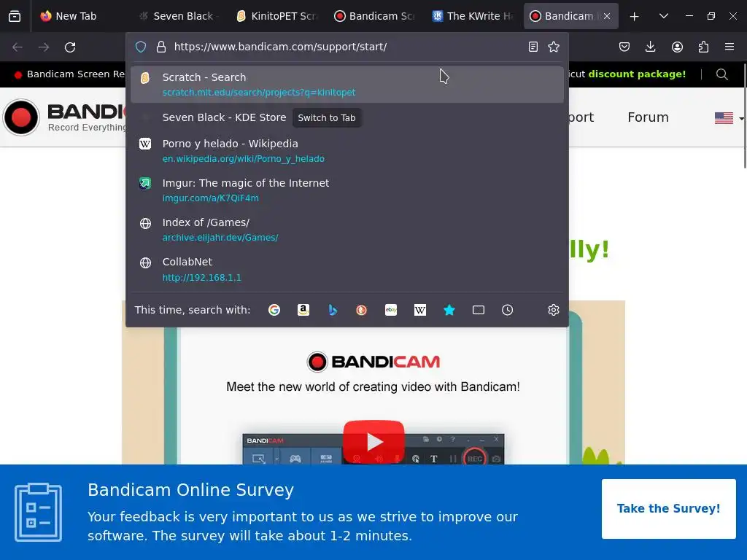This screenshot has width=747, height=560.
Task: Click the Bandicam Online Survey clipboard icon
Action: [x=38, y=512]
